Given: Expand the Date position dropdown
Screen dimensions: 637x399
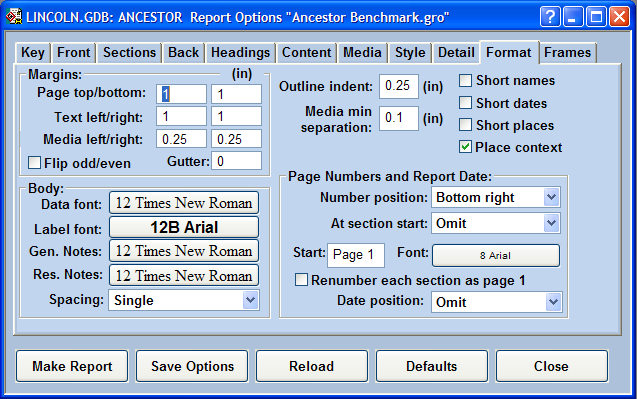Looking at the screenshot, I should (496, 302).
